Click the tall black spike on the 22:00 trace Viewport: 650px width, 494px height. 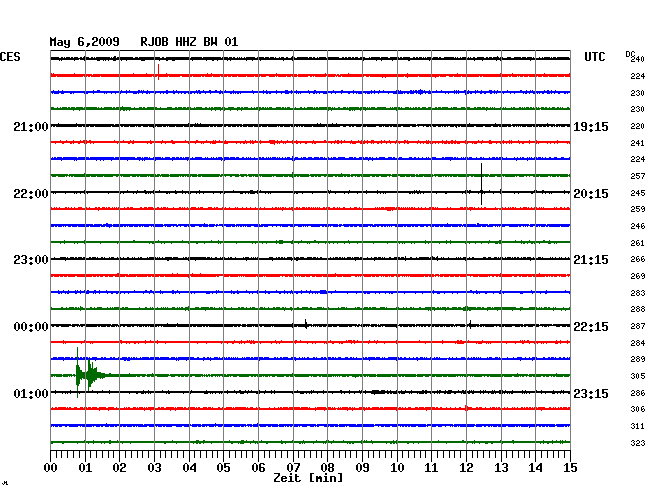point(481,184)
